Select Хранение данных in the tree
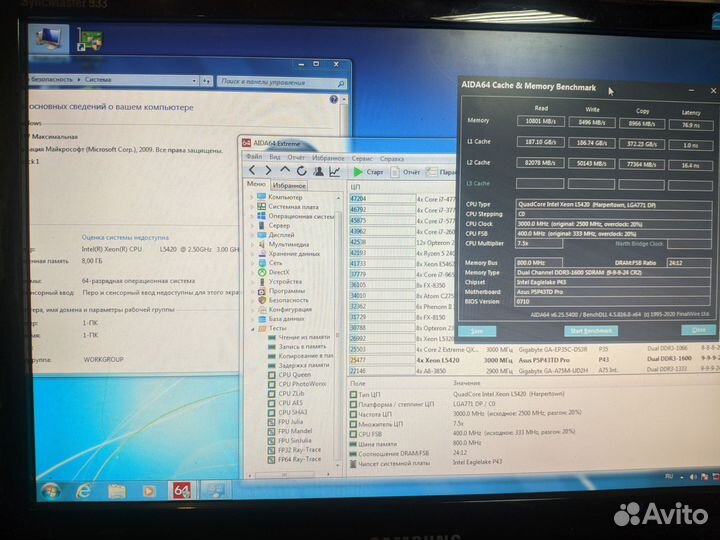Screen dimensions: 720x540 click(x=294, y=253)
